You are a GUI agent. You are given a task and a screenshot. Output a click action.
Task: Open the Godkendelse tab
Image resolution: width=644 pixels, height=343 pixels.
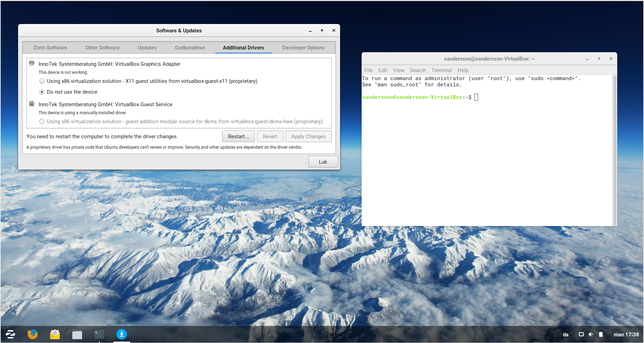click(x=190, y=48)
